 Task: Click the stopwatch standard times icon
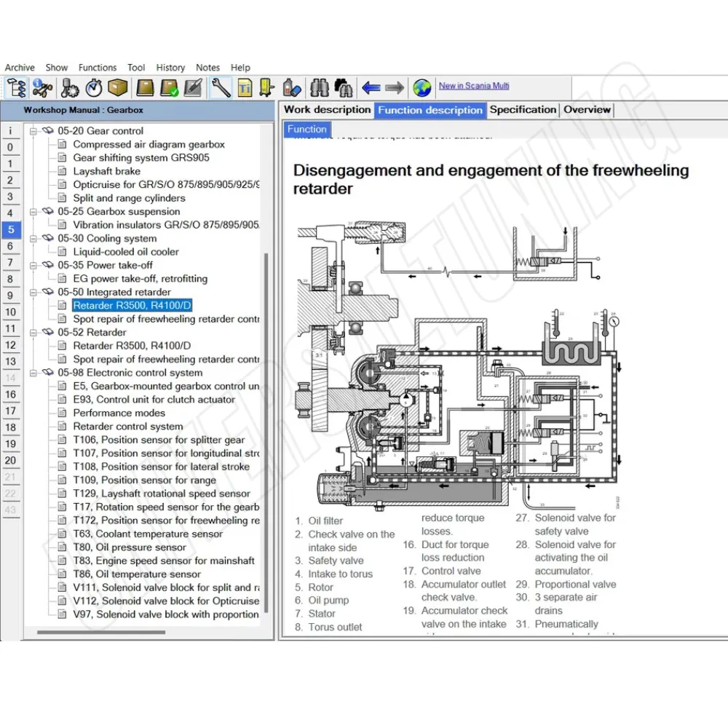[x=93, y=88]
